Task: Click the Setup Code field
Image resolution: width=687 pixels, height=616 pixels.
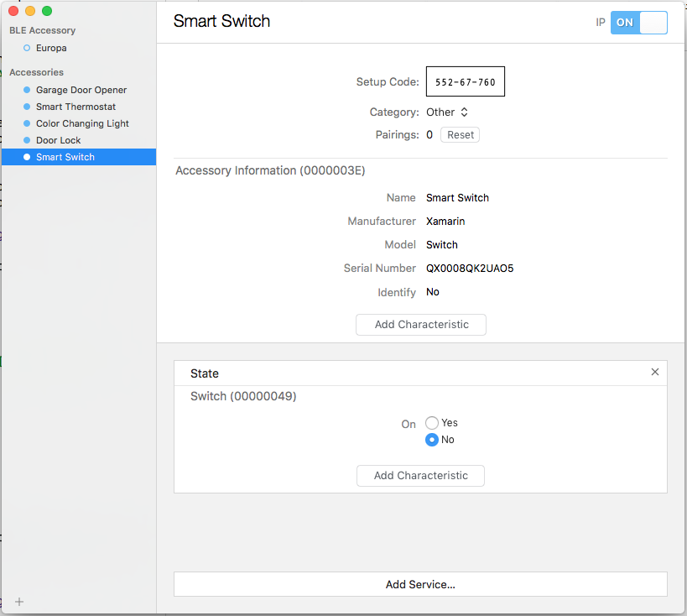Action: (x=466, y=81)
